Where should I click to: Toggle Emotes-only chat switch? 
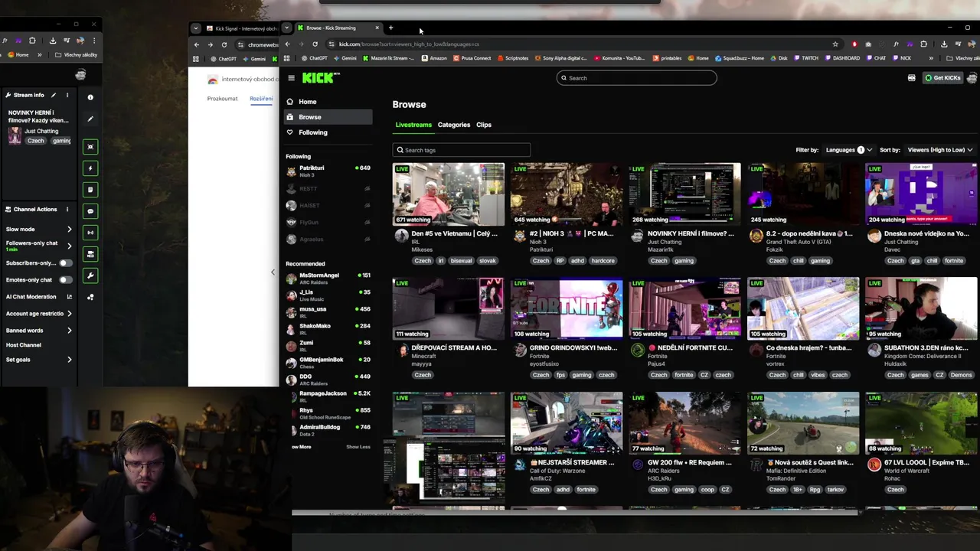(66, 280)
